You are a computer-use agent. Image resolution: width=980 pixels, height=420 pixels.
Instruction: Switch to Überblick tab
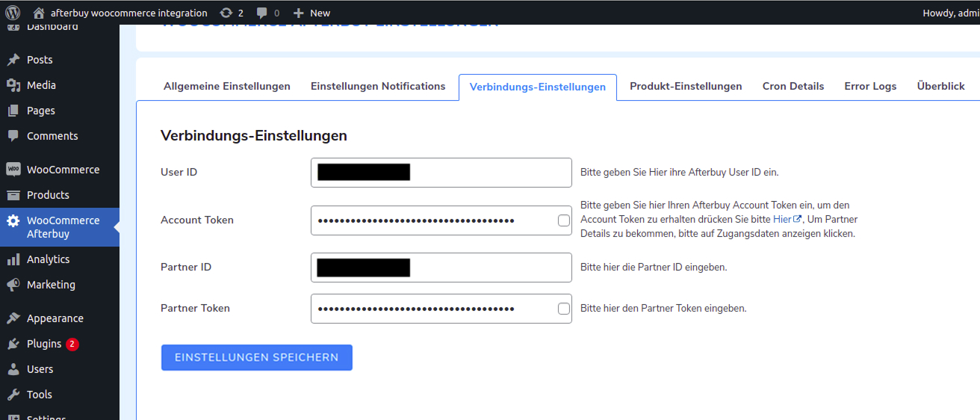click(x=941, y=86)
